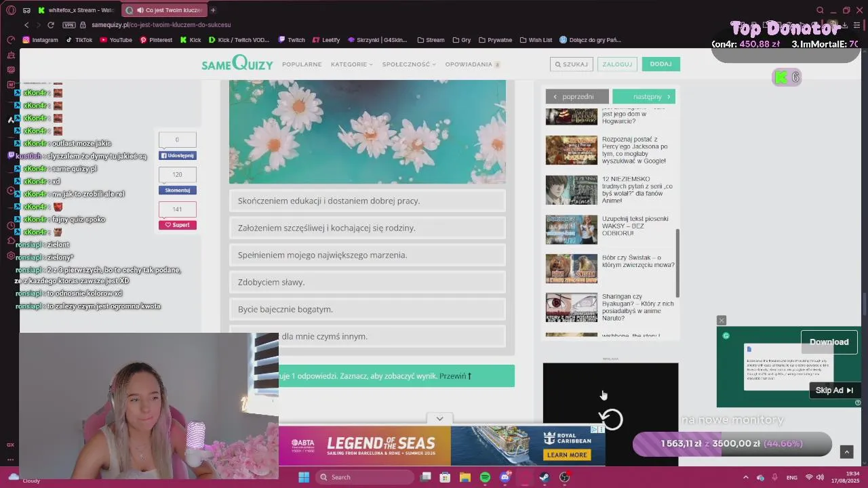
Task: Collapse the bottom banner ad chevron
Action: pos(440,419)
